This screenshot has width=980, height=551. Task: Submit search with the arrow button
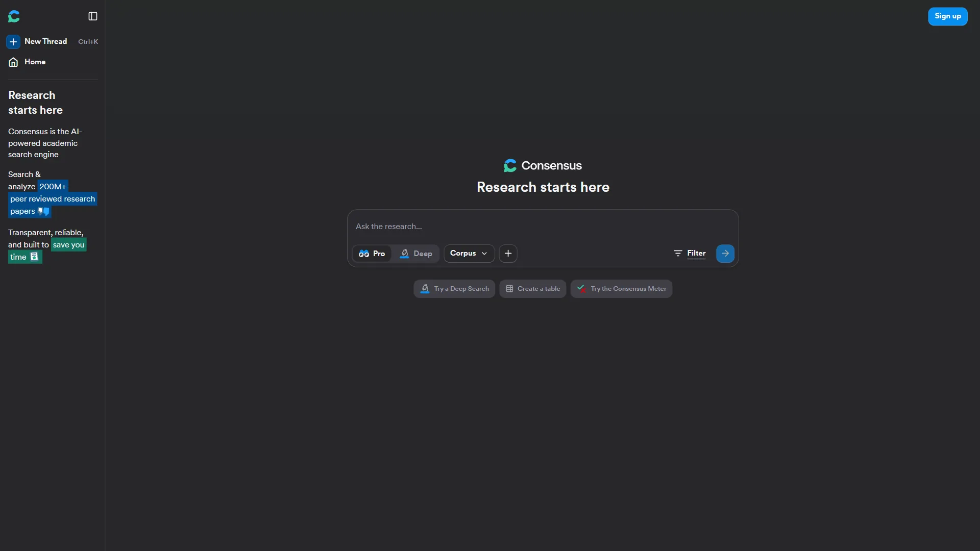click(x=725, y=254)
